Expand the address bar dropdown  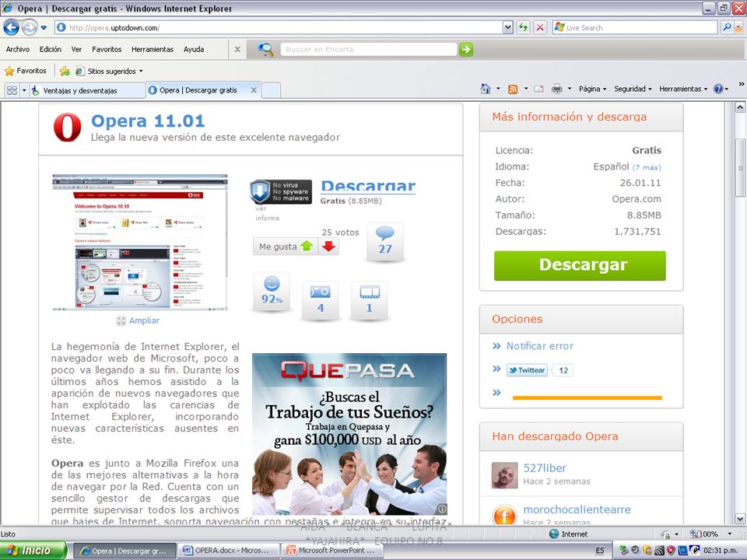(x=508, y=28)
